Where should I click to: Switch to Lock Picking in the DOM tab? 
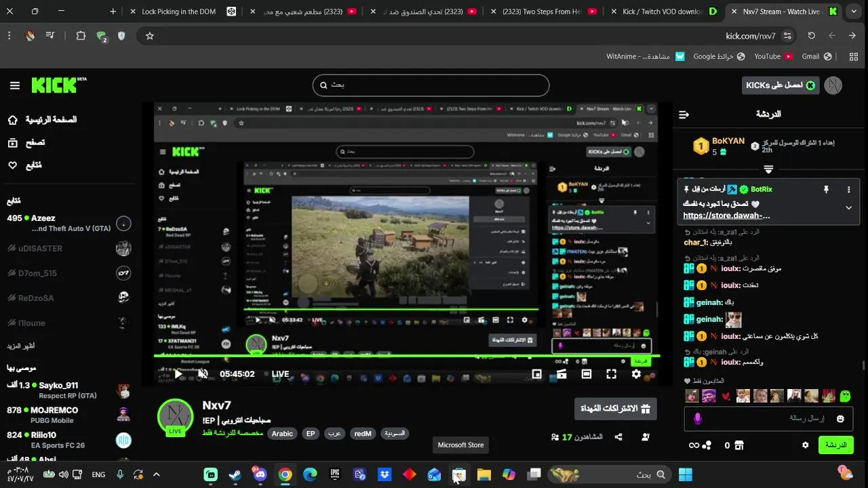coord(178,12)
